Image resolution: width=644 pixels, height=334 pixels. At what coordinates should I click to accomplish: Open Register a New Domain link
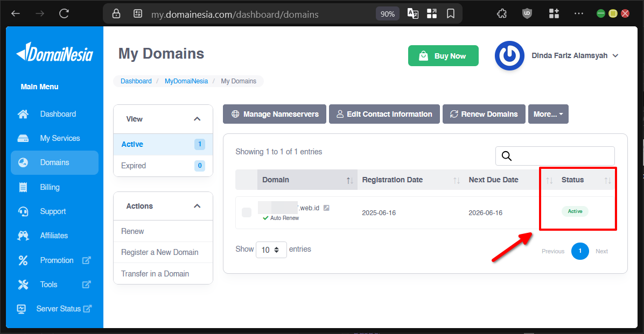[159, 252]
